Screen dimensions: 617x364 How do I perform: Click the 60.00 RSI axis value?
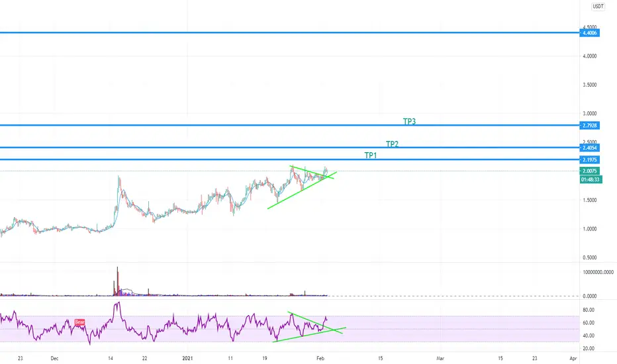(x=589, y=323)
